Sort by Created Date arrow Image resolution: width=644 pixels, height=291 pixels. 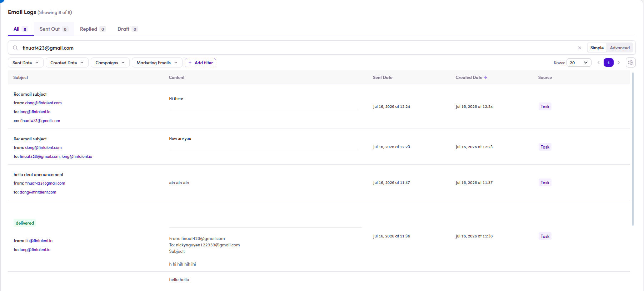pyautogui.click(x=486, y=77)
